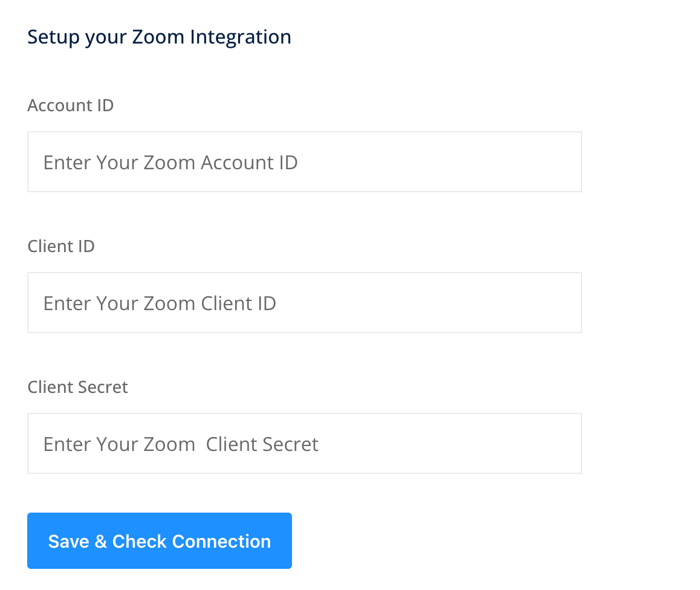Image resolution: width=700 pixels, height=590 pixels.
Task: Click placeholder Enter Your Zoom Client Secret
Action: point(181,444)
